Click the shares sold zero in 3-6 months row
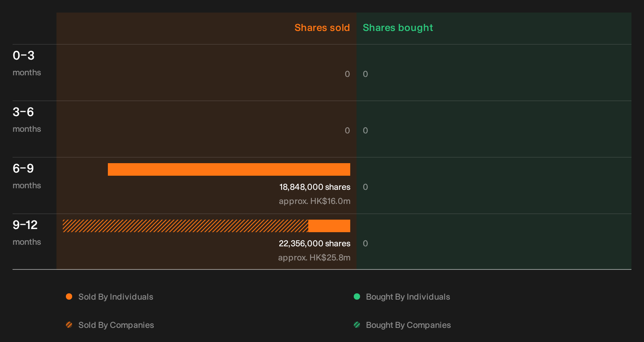The height and width of the screenshot is (342, 644). (347, 131)
